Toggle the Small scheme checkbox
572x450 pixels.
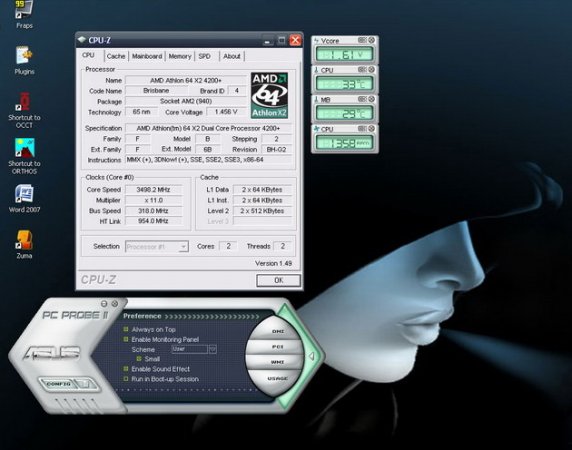139,358
